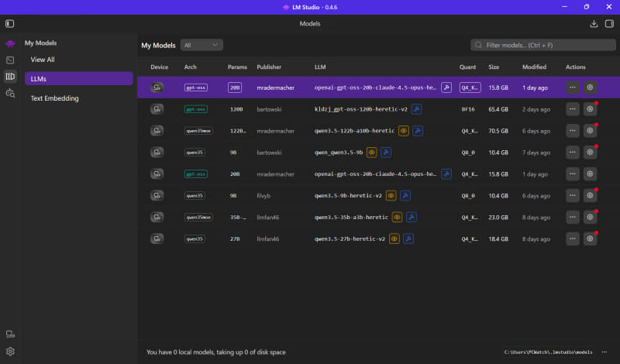Open the Discover model search icon
Viewport: 620px width, 364px height.
click(10, 93)
